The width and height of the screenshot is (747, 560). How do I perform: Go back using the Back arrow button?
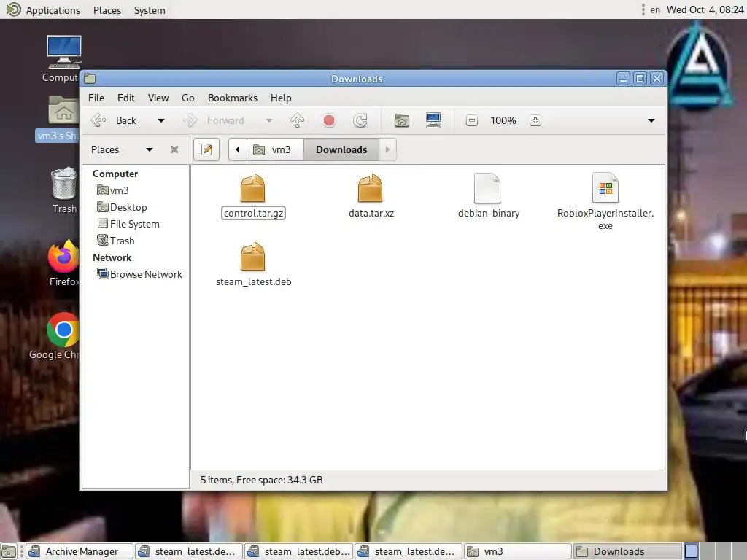point(113,120)
